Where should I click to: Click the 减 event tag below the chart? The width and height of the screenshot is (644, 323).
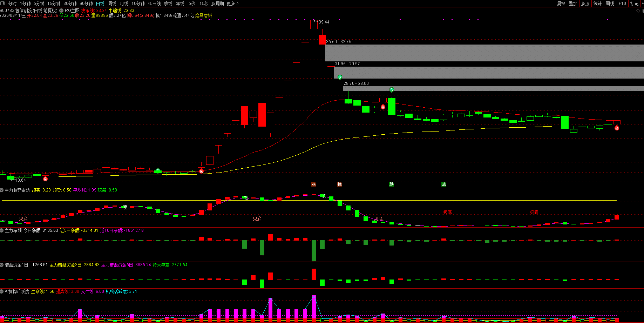point(443,184)
